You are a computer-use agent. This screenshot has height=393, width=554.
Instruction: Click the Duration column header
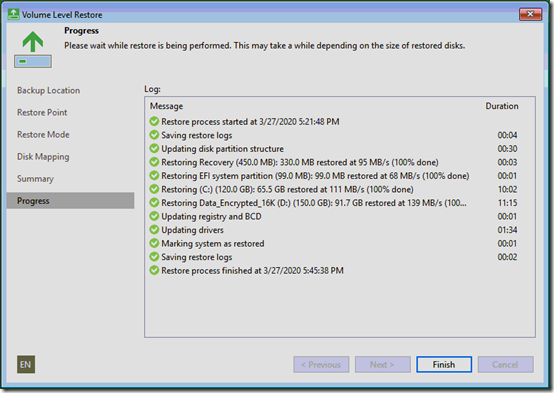click(502, 106)
